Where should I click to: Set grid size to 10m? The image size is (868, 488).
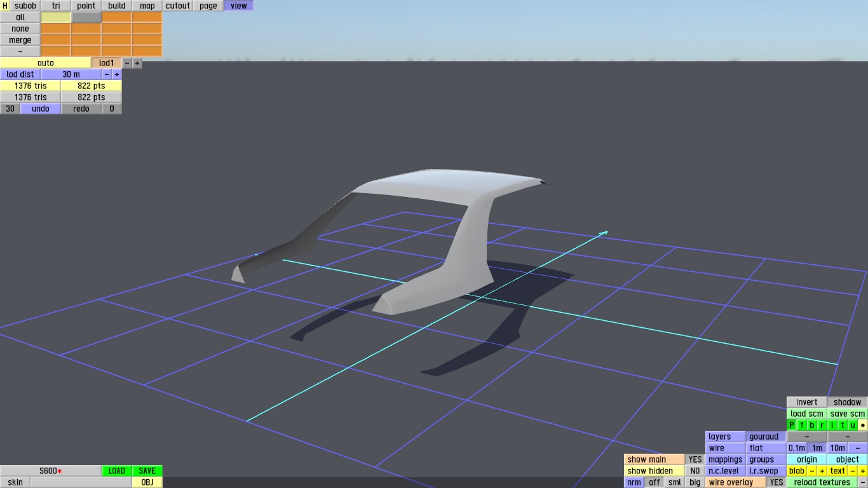pos(837,448)
